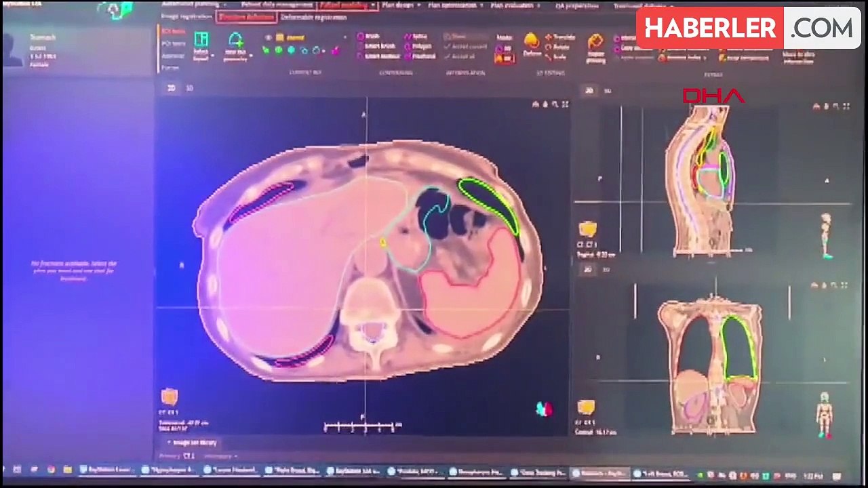Image resolution: width=868 pixels, height=488 pixels.
Task: Click the maximize icon in the axial view
Action: tap(565, 104)
